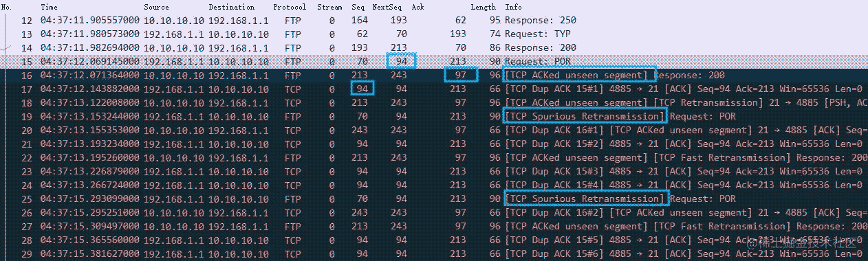The image size is (868, 261).
Task: Select packet number 19 in the No. column
Action: pos(27,117)
